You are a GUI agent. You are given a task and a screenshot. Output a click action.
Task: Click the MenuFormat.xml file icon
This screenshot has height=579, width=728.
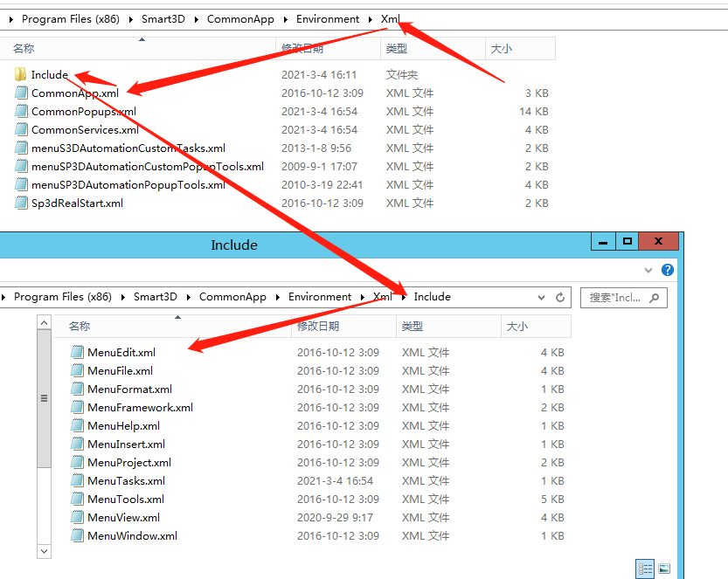pos(77,389)
